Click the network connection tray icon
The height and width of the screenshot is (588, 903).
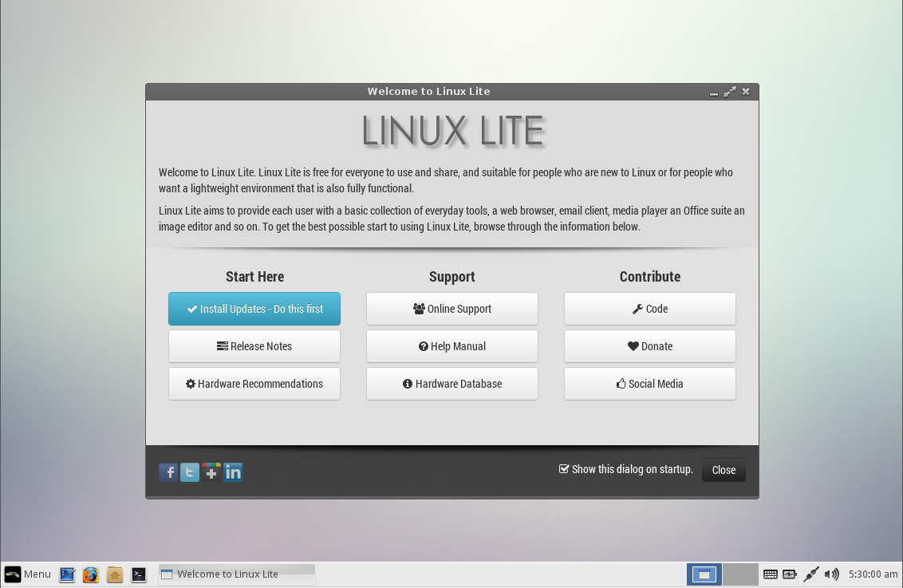(810, 574)
